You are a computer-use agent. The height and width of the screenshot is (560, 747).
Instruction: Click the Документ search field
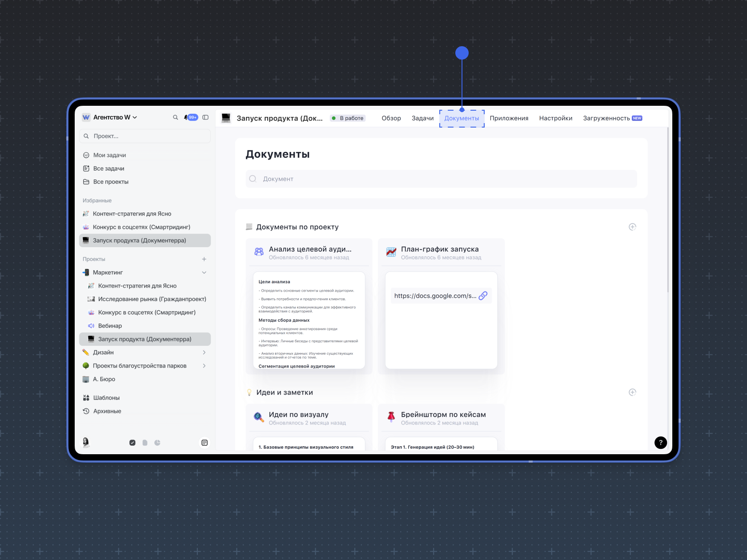441,179
